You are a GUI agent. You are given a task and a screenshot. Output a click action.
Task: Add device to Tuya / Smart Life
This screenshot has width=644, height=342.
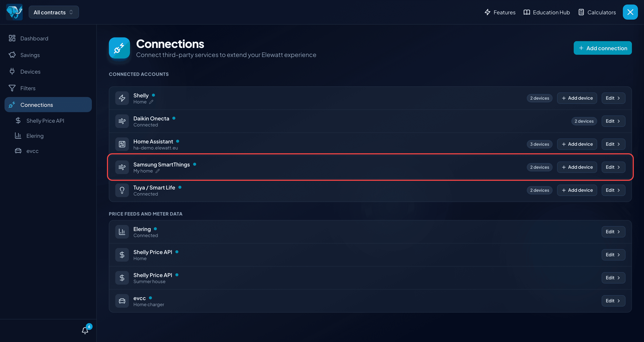click(577, 190)
